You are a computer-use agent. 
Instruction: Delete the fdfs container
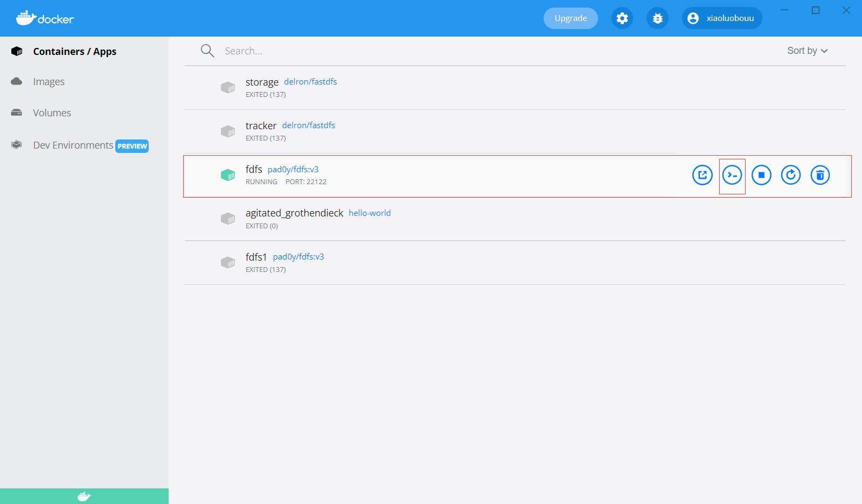819,174
